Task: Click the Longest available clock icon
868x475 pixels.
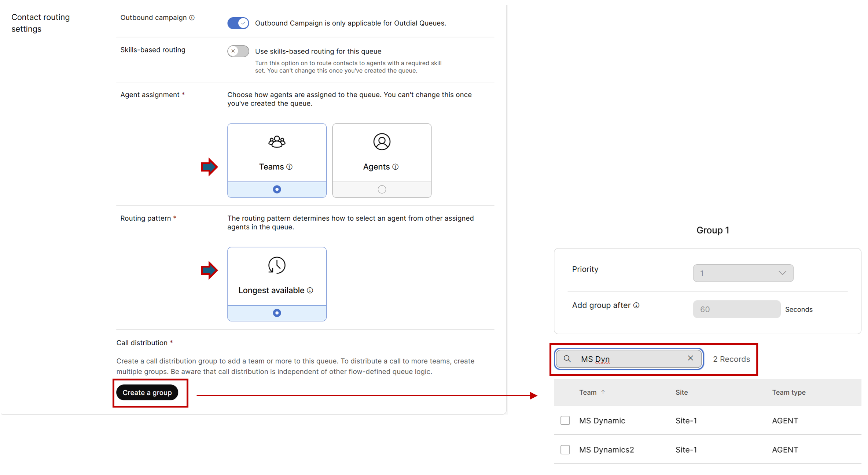Action: pyautogui.click(x=277, y=265)
